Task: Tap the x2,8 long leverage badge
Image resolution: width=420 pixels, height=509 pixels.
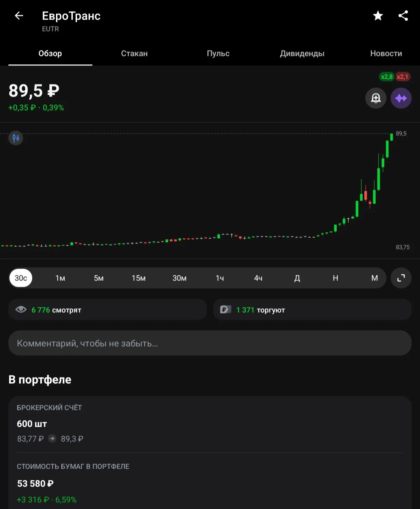Action: tap(387, 77)
